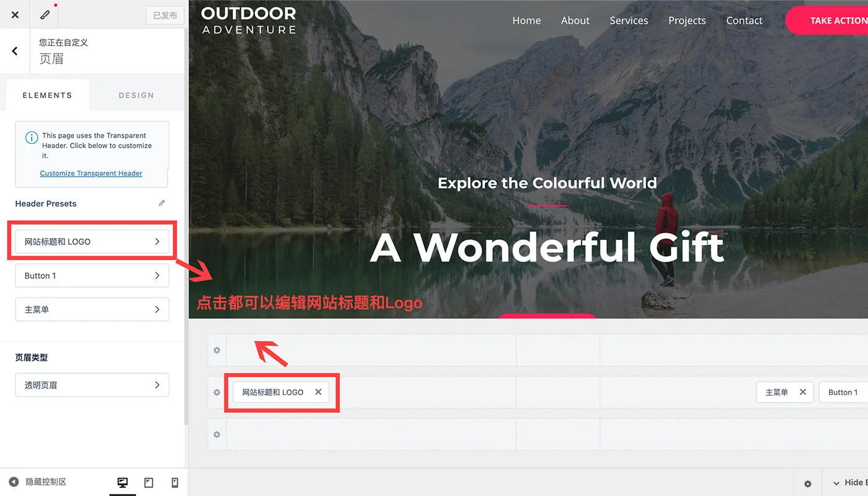Remove 主菜单 element from the builder row
Image resolution: width=868 pixels, height=496 pixels.
(x=803, y=392)
